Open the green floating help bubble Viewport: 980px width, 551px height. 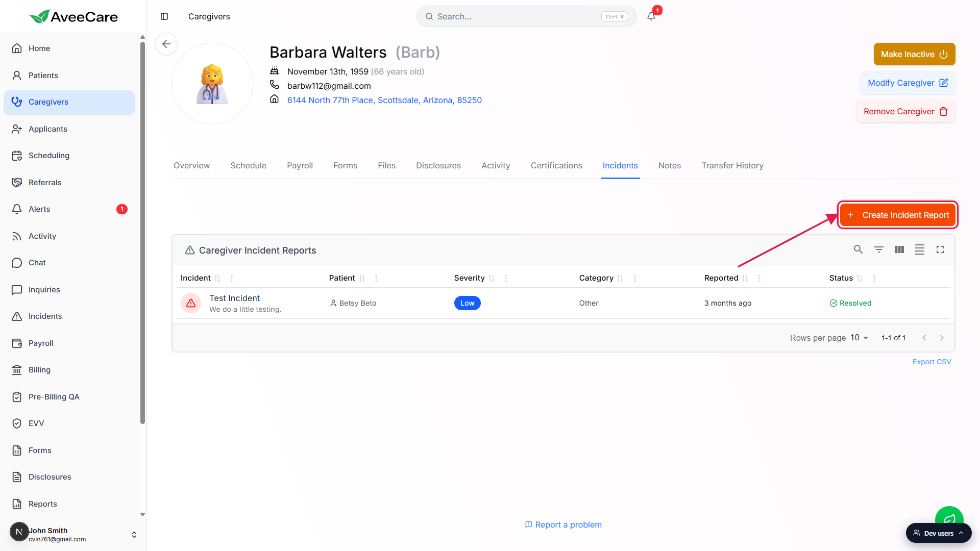click(x=949, y=515)
